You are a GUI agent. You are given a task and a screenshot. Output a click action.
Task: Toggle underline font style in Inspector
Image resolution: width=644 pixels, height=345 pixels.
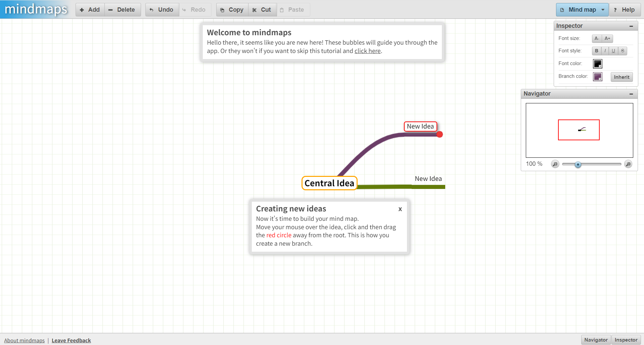click(x=613, y=51)
